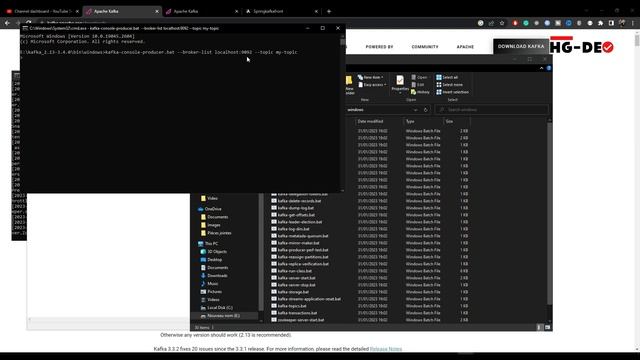
Task: Go back in the browser
Action: 7,23
